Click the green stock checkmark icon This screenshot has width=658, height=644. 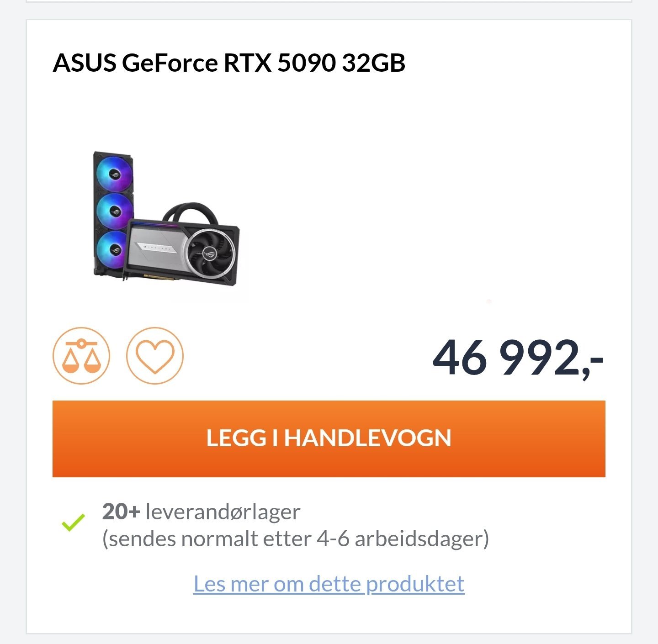(x=73, y=523)
